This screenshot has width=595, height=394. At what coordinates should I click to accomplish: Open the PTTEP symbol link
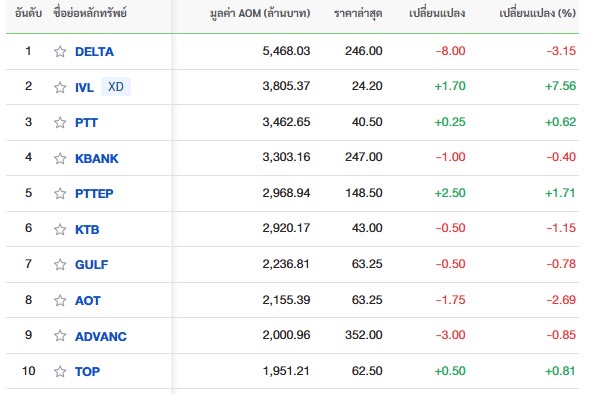click(94, 194)
